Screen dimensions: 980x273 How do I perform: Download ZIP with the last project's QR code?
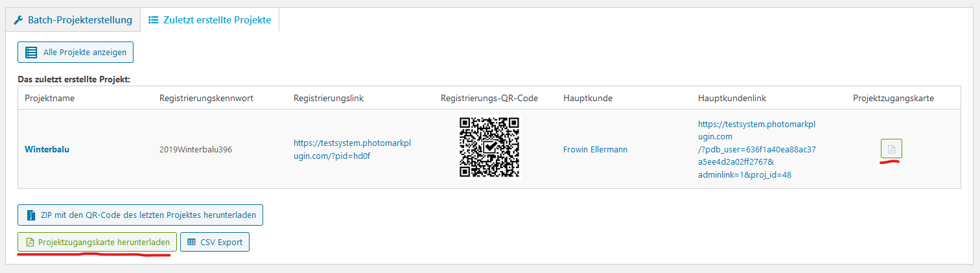[140, 215]
